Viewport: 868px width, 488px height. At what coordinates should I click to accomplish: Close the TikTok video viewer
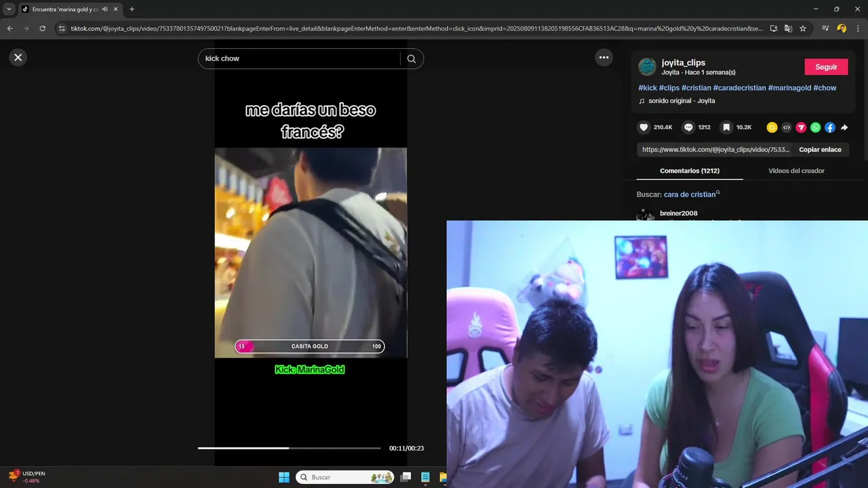tap(18, 58)
